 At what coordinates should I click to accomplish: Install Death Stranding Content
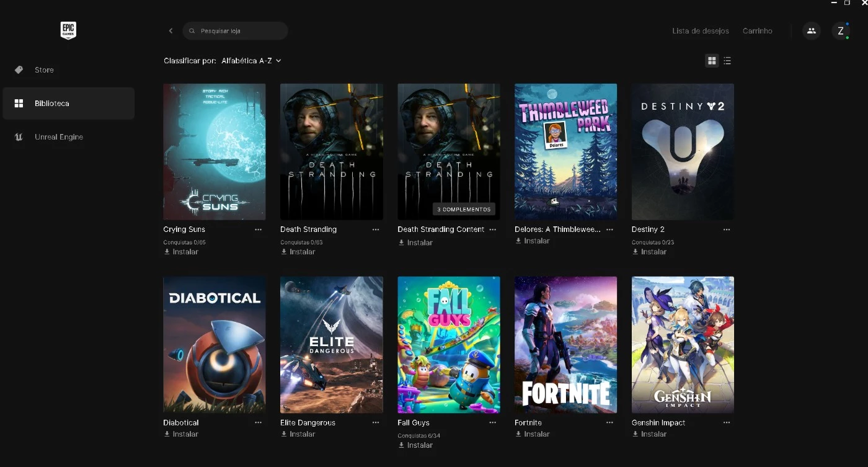tap(415, 242)
